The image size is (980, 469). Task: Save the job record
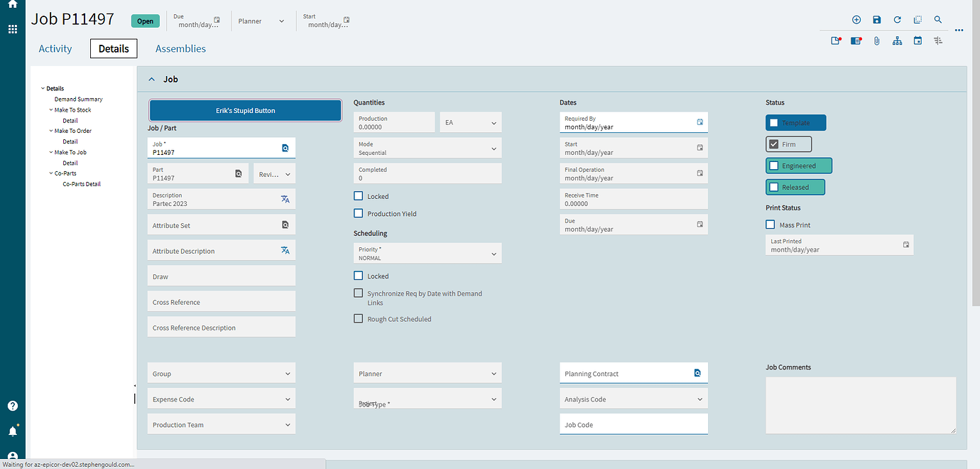pos(876,20)
